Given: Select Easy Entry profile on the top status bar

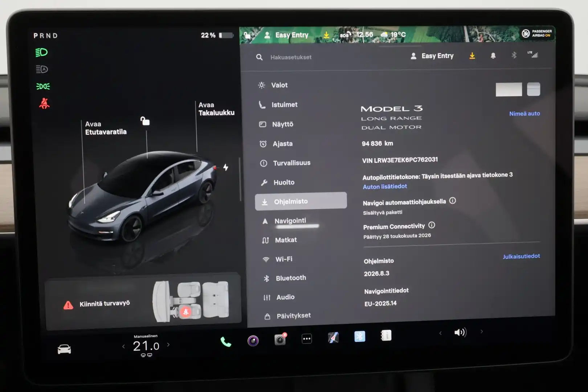Looking at the screenshot, I should (x=286, y=35).
